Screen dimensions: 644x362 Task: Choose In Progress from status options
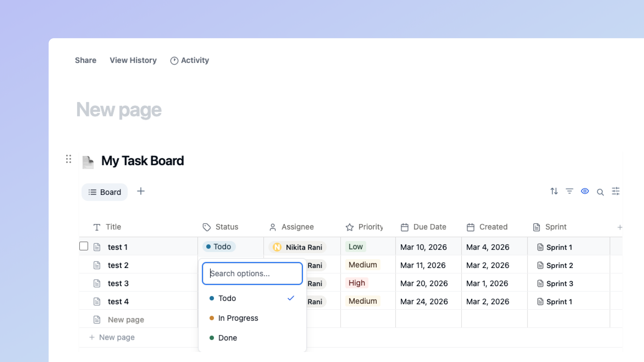tap(238, 318)
